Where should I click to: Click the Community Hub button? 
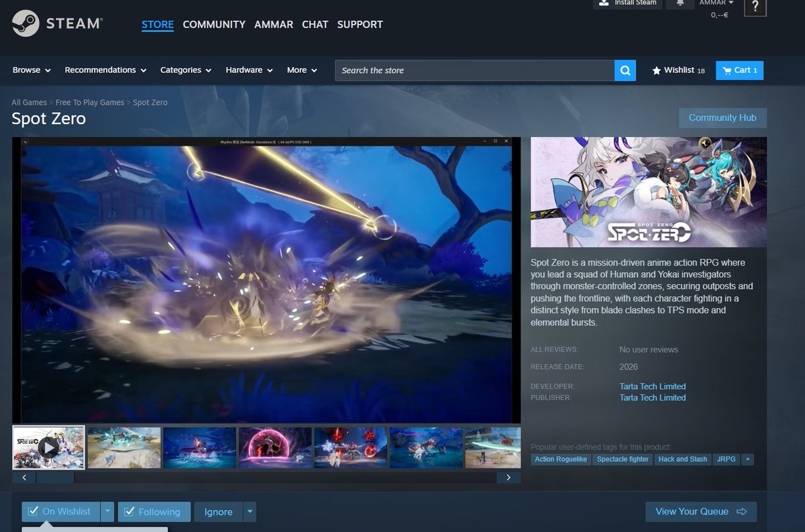click(x=722, y=117)
